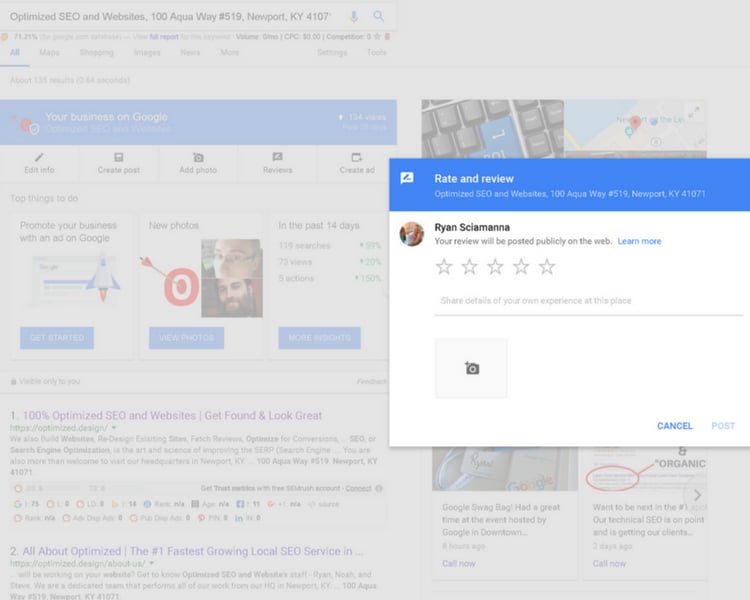The width and height of the screenshot is (750, 600).
Task: Open dropdown arrow beside optimized.design/ URL
Action: click(114, 428)
